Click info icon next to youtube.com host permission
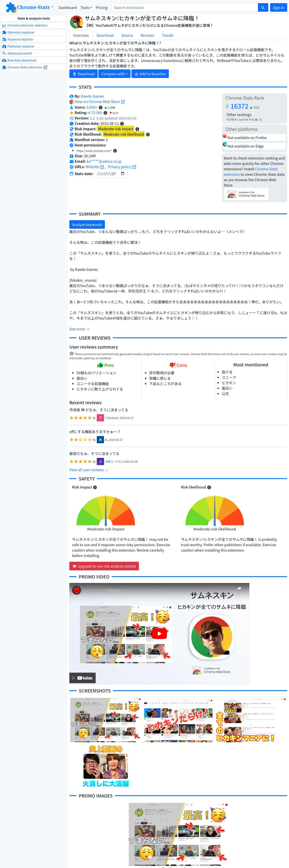The width and height of the screenshot is (289, 868). pyautogui.click(x=115, y=151)
